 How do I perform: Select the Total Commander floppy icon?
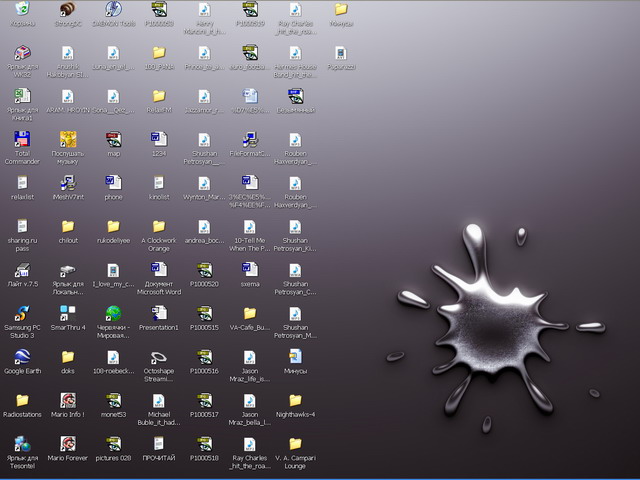[x=22, y=139]
